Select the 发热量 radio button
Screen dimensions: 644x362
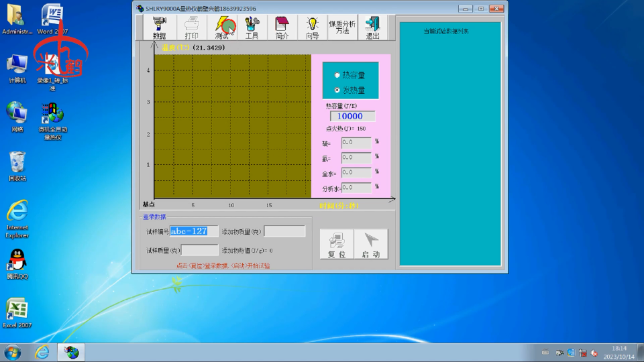coord(337,90)
